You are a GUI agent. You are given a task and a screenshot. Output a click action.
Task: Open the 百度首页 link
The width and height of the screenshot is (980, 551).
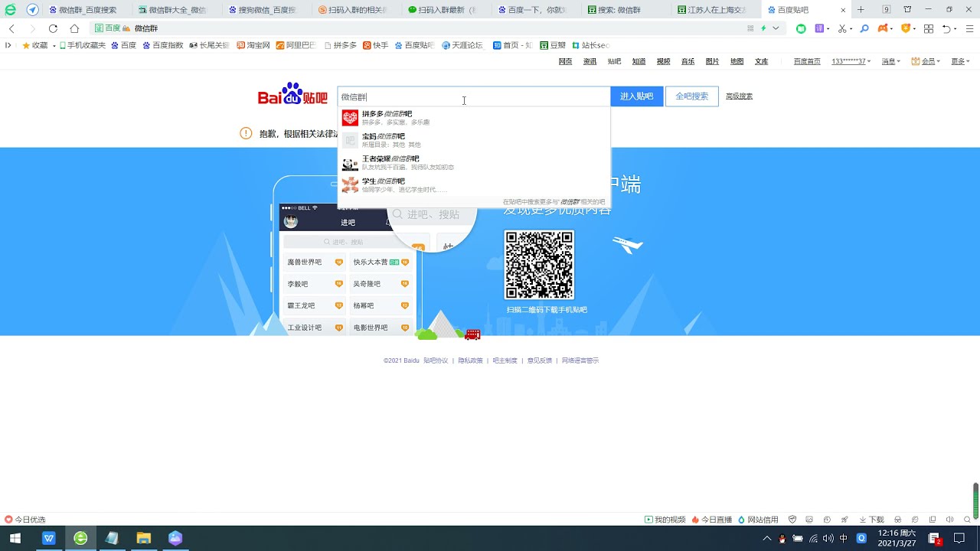[807, 61]
